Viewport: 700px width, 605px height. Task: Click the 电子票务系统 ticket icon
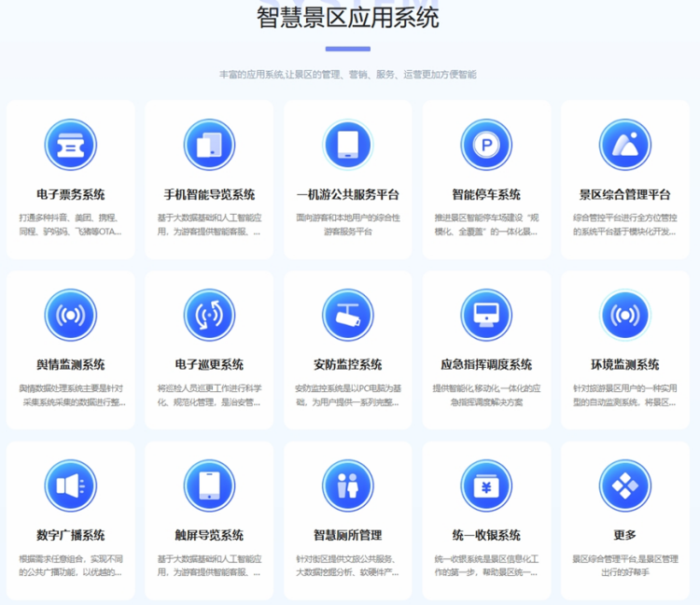(71, 146)
